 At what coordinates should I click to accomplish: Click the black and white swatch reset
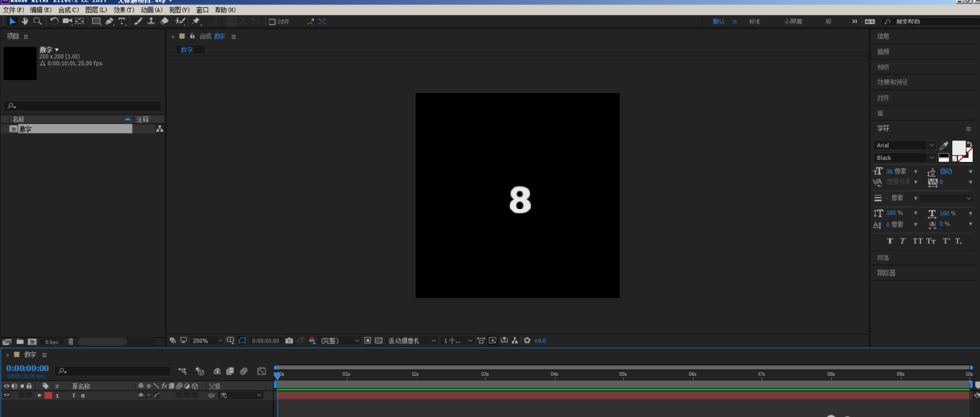click(x=944, y=158)
